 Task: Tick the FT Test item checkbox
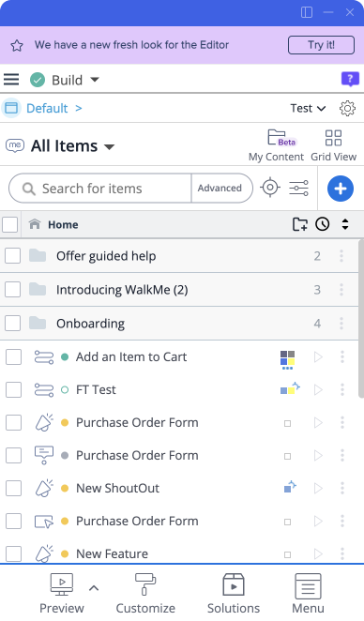point(13,389)
